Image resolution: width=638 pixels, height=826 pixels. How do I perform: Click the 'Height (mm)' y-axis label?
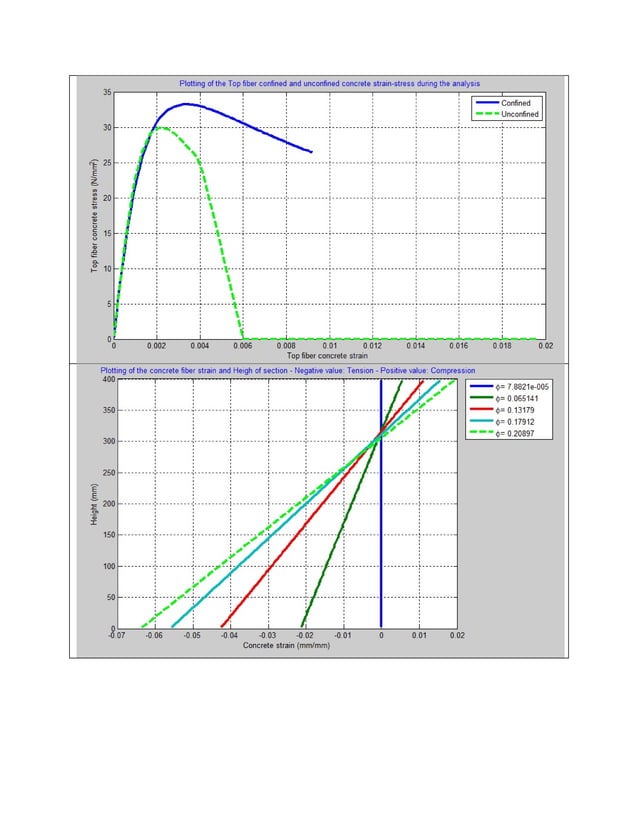[94, 504]
